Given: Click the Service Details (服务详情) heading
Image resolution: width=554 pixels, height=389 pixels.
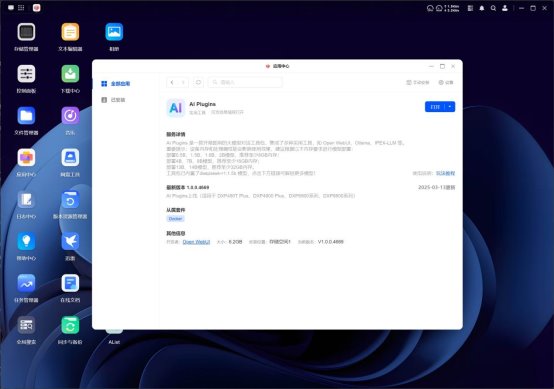Looking at the screenshot, I should (176, 134).
